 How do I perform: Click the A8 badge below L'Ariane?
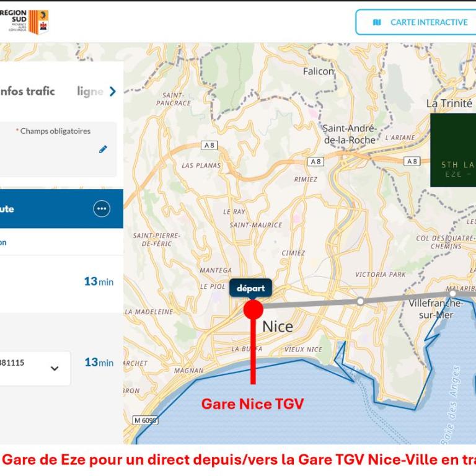pyautogui.click(x=412, y=161)
